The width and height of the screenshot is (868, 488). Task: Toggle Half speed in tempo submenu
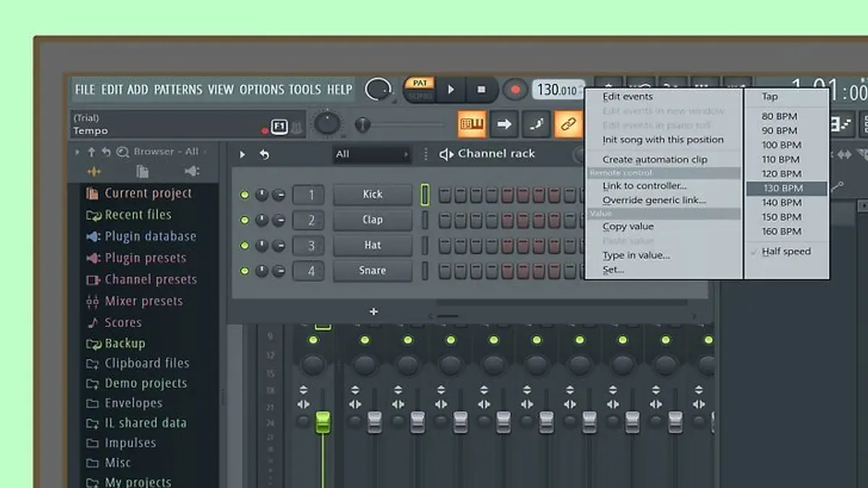(x=786, y=252)
